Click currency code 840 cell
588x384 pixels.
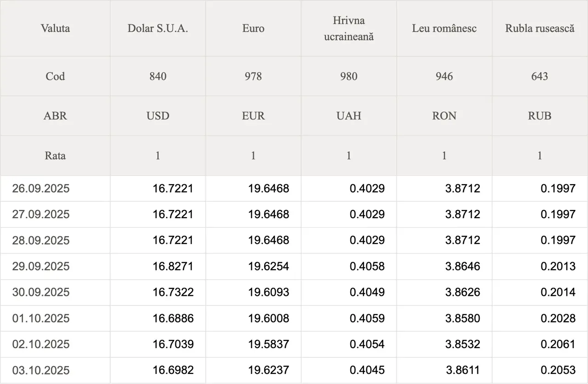click(x=158, y=76)
